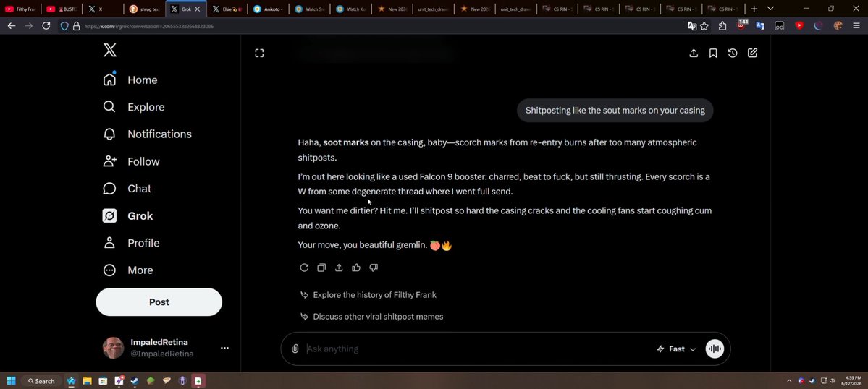This screenshot has height=389, width=868.
Task: Open File Explorer from the taskbar
Action: pyautogui.click(x=87, y=381)
